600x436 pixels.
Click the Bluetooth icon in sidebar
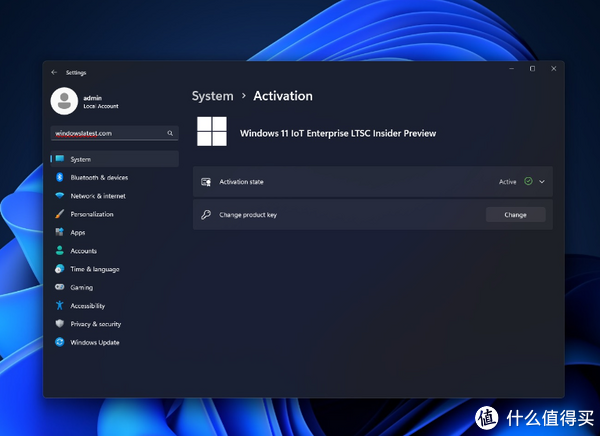(x=60, y=177)
